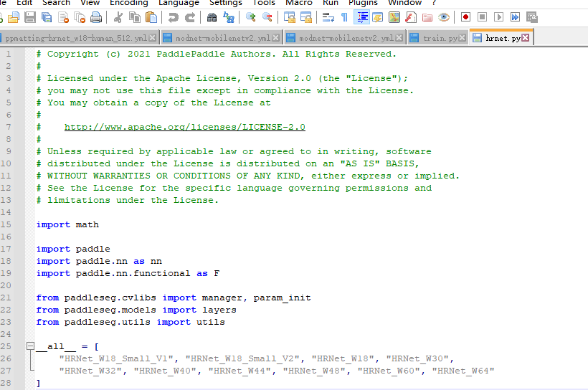Open the Settings menu

pos(226,3)
